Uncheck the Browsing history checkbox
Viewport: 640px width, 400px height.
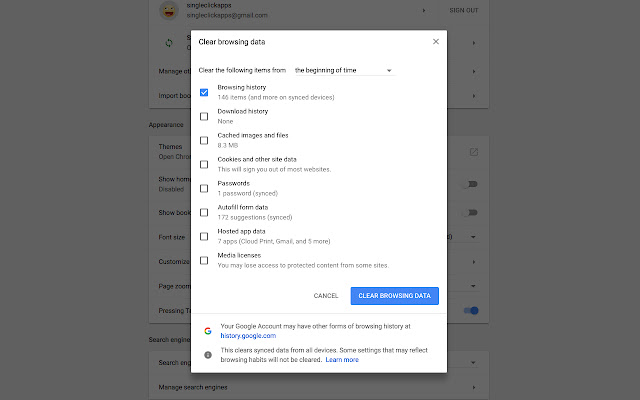coord(204,93)
